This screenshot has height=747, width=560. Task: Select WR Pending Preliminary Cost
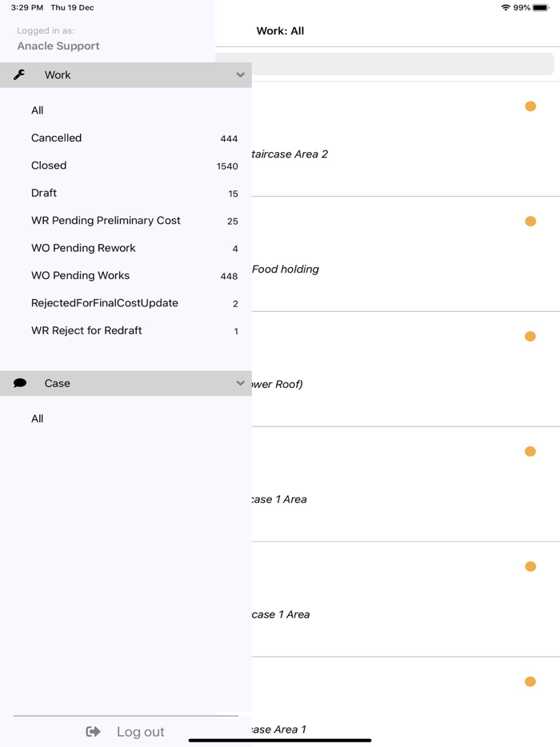(x=106, y=221)
